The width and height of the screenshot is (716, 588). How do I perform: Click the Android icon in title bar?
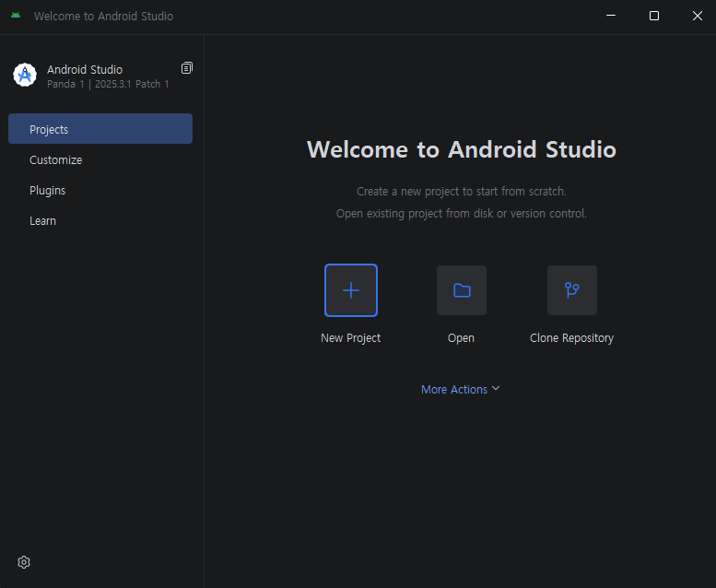tap(16, 16)
